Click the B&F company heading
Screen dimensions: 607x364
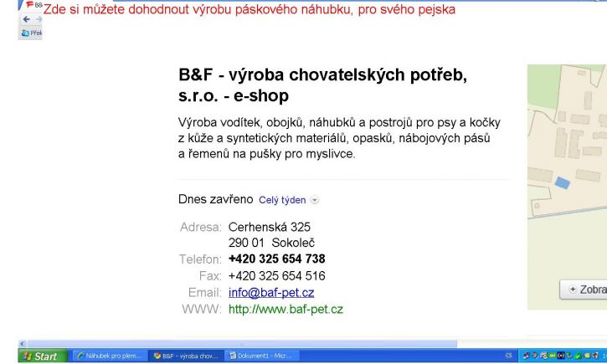[x=322, y=85]
